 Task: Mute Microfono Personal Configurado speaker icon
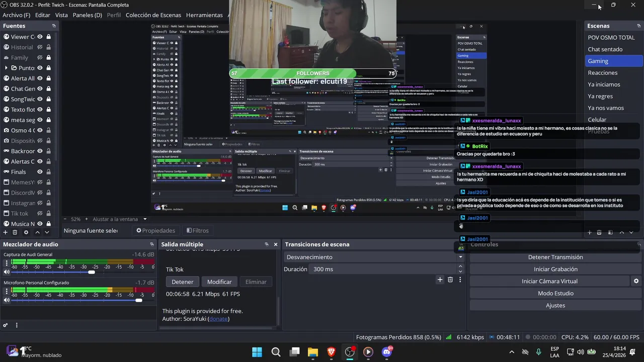(7, 300)
